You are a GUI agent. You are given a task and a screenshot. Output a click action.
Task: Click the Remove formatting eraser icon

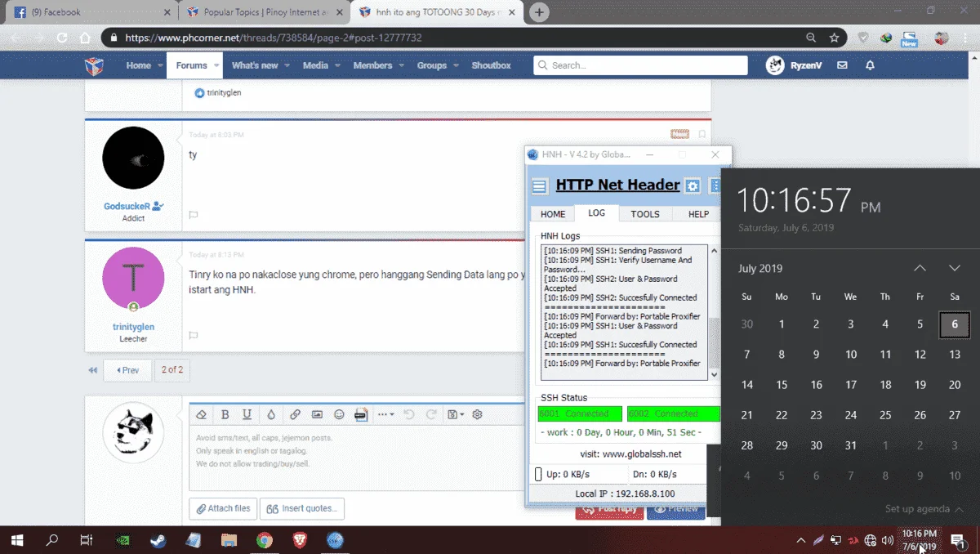click(x=203, y=414)
